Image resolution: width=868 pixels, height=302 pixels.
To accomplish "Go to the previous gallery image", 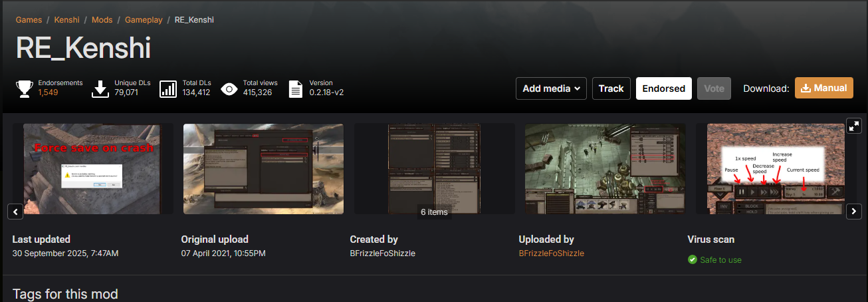I will [x=16, y=212].
